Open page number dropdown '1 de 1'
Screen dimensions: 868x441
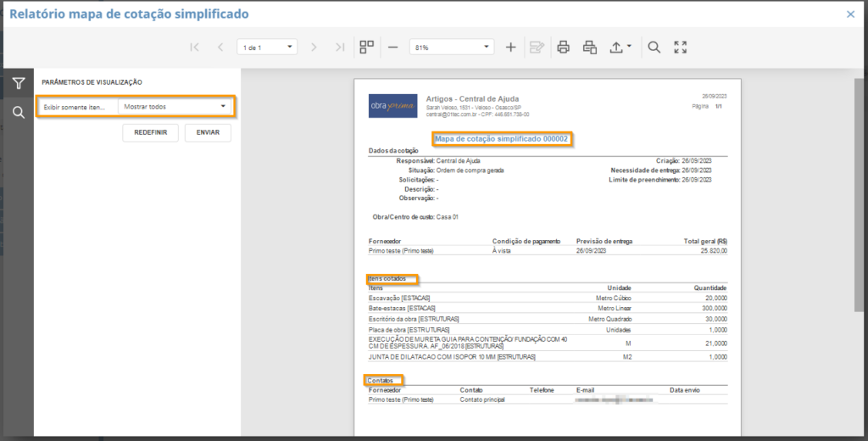coord(267,47)
